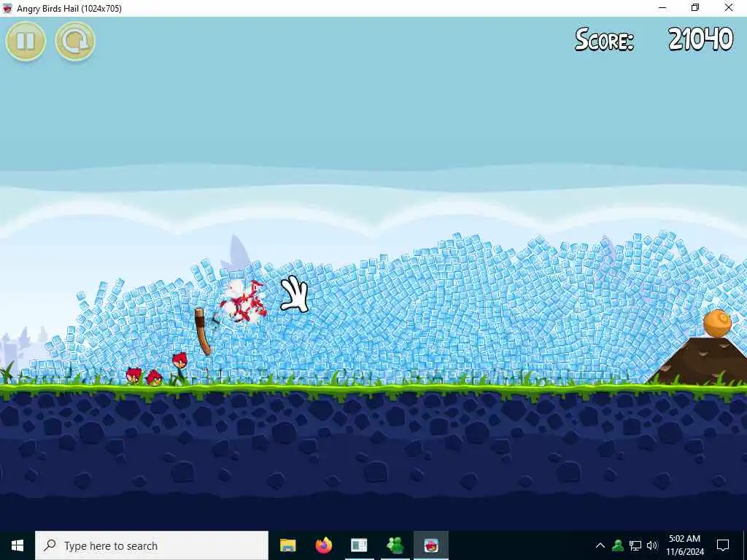Show hidden system tray icons
747x560 pixels.
pos(600,545)
